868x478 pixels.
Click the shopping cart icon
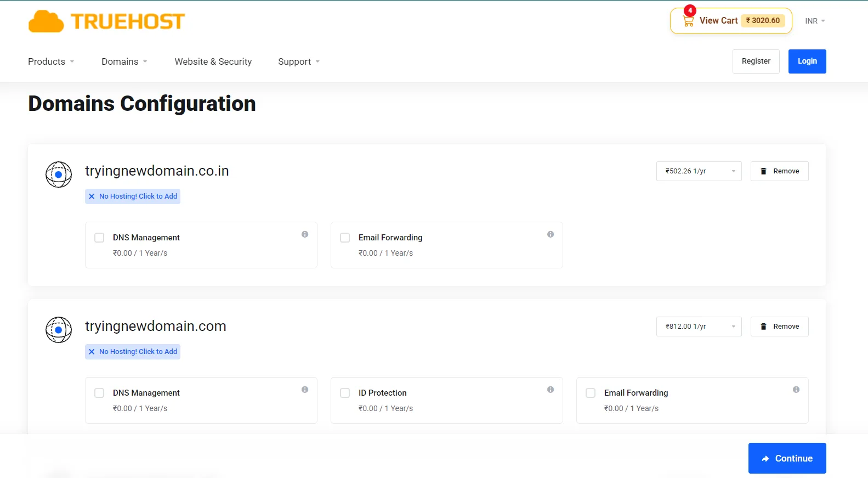pyautogui.click(x=688, y=21)
